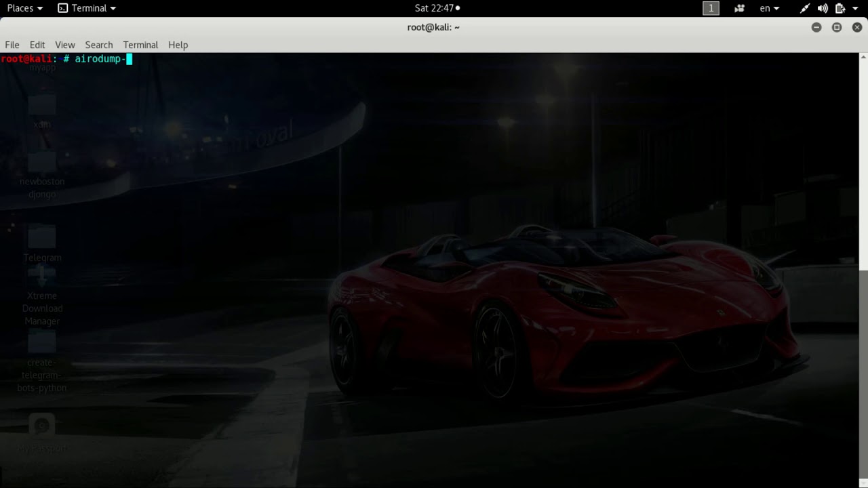
Task: Click the terminal vertical scrollbar thumb
Action: click(x=863, y=374)
